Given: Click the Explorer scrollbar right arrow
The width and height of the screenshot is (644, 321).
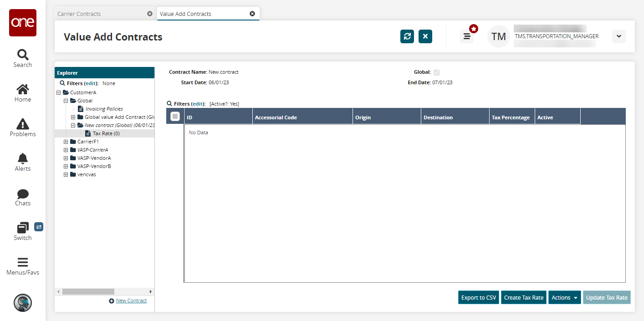Looking at the screenshot, I should coord(151,291).
